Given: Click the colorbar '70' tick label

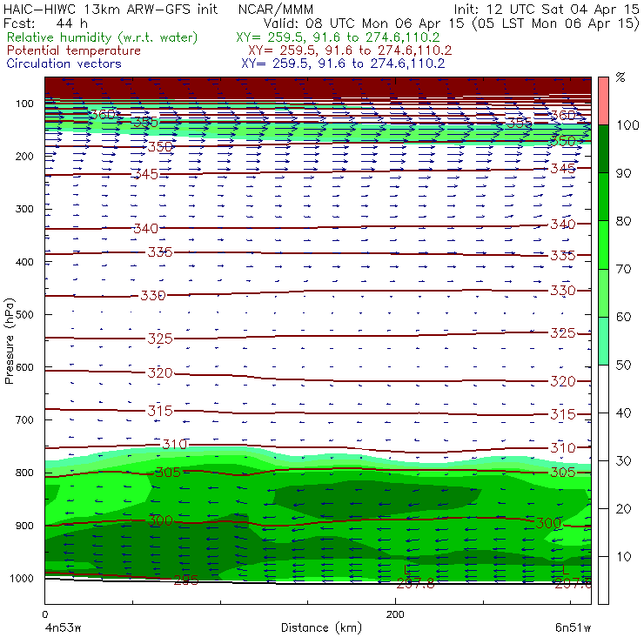Looking at the screenshot, I should pyautogui.click(x=623, y=269).
